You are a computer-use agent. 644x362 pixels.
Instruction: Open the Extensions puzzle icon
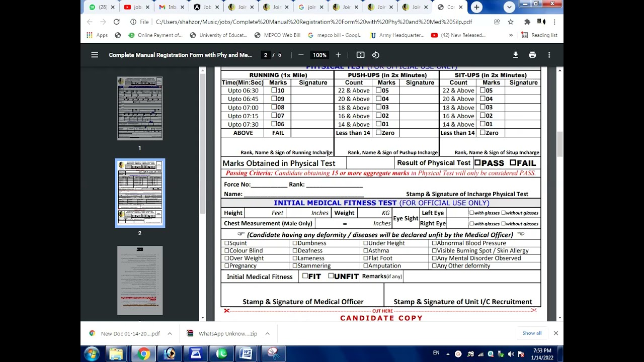527,22
